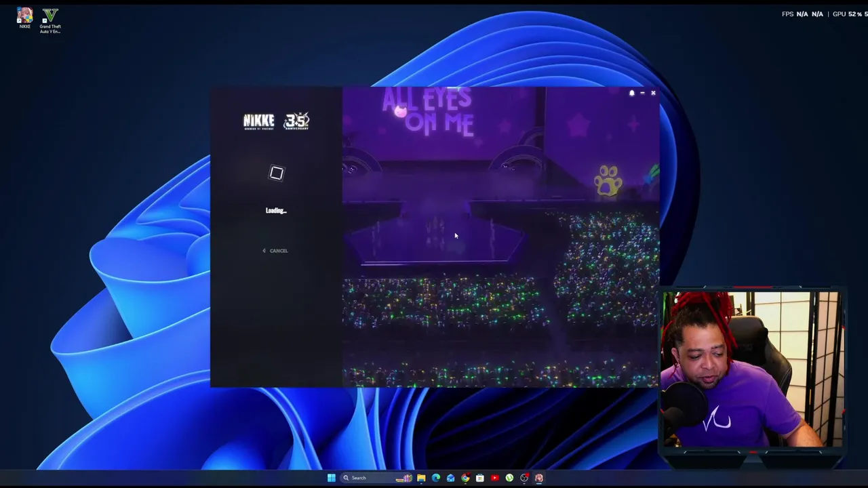Viewport: 868px width, 488px height.
Task: Click the books icon in search box
Action: 403,478
